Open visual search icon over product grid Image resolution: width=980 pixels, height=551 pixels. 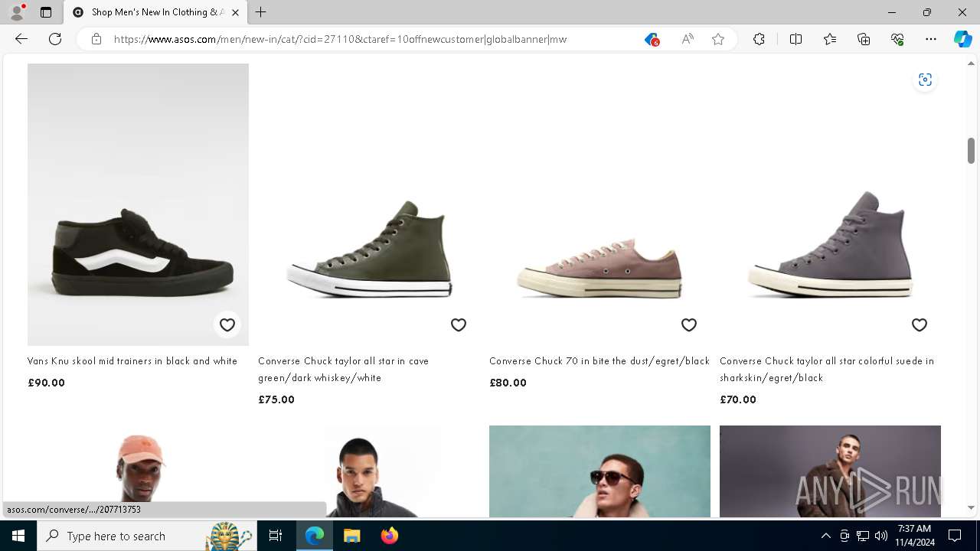[925, 80]
